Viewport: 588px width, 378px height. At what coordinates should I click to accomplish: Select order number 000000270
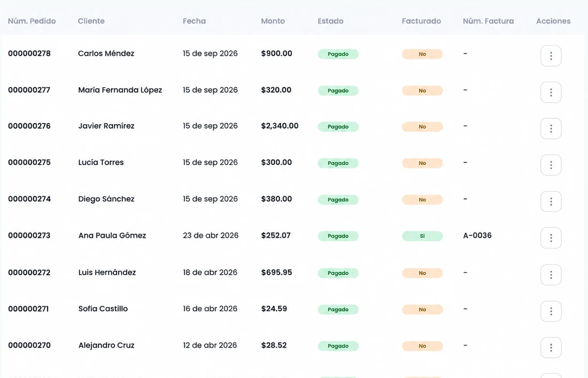[x=29, y=345]
